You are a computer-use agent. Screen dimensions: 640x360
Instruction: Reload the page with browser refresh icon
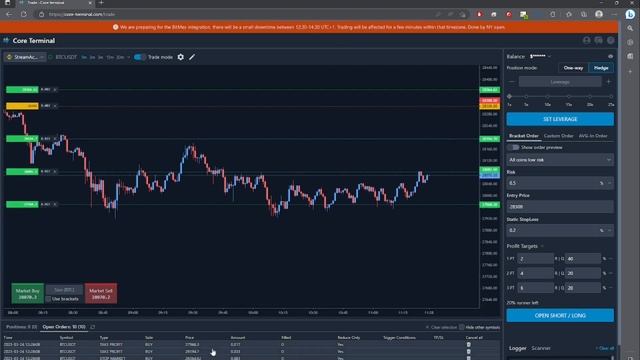pos(24,14)
